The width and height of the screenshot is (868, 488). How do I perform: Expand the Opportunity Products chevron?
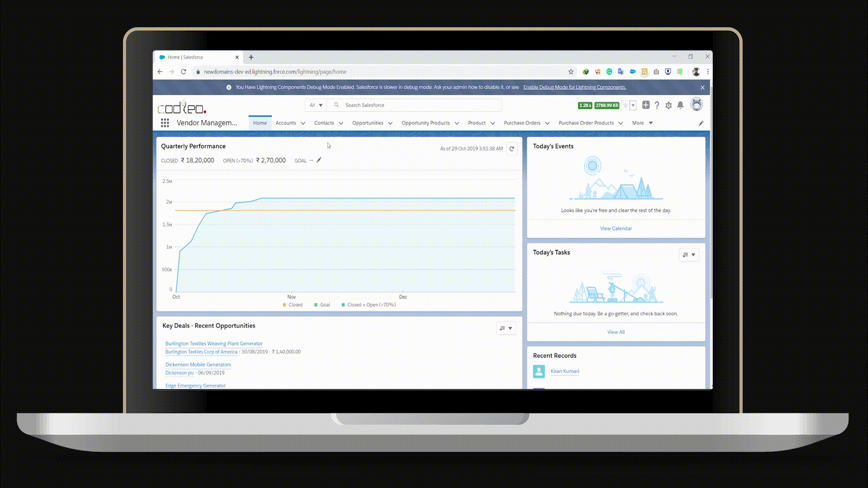(x=457, y=123)
